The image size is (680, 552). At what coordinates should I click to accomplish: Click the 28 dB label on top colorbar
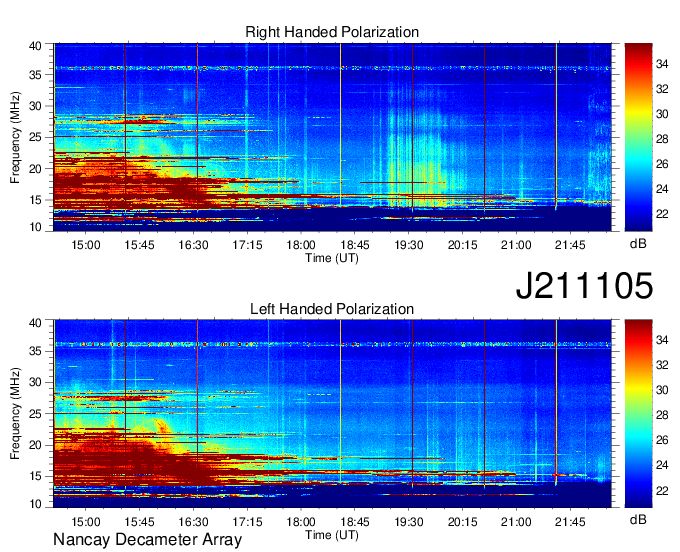point(662,139)
